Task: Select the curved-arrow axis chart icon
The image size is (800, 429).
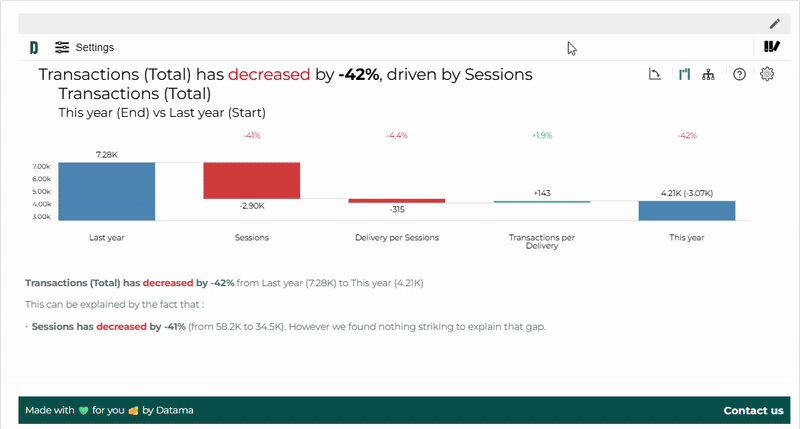Action: (x=655, y=74)
